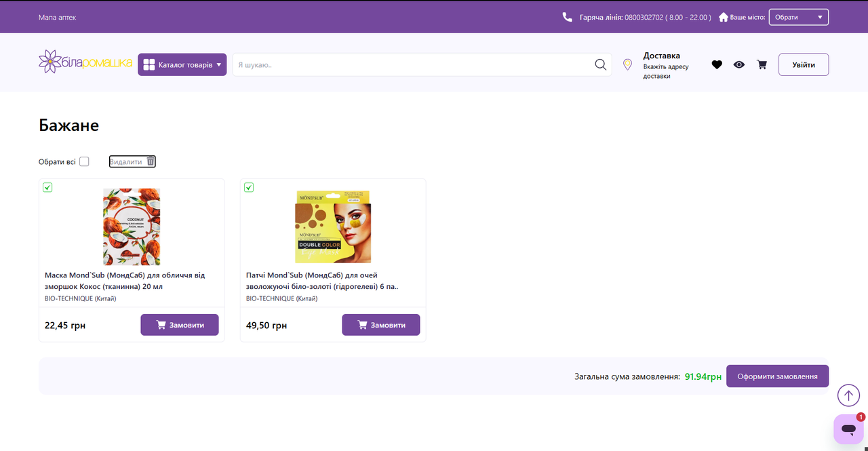Open the coconut mask product image
The width and height of the screenshot is (868, 451).
tap(132, 227)
